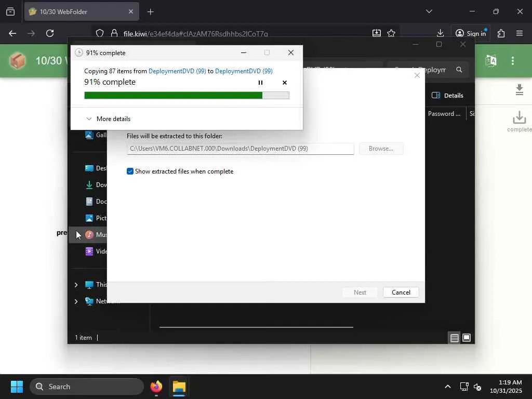Screen dimensions: 532x399
Task: Select Pictures in the navigation pane
Action: 96,218
